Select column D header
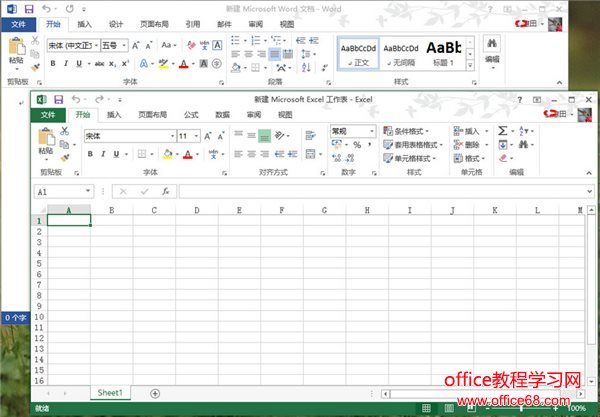This screenshot has width=600, height=417. (x=197, y=210)
